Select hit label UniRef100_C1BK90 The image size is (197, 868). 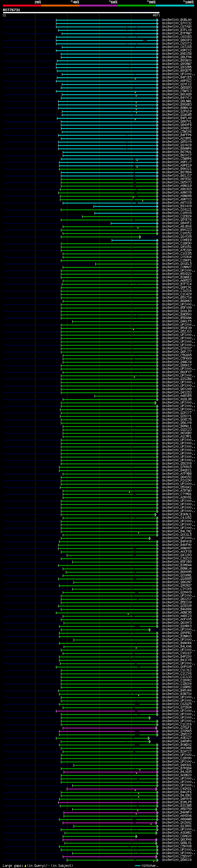click(x=177, y=243)
